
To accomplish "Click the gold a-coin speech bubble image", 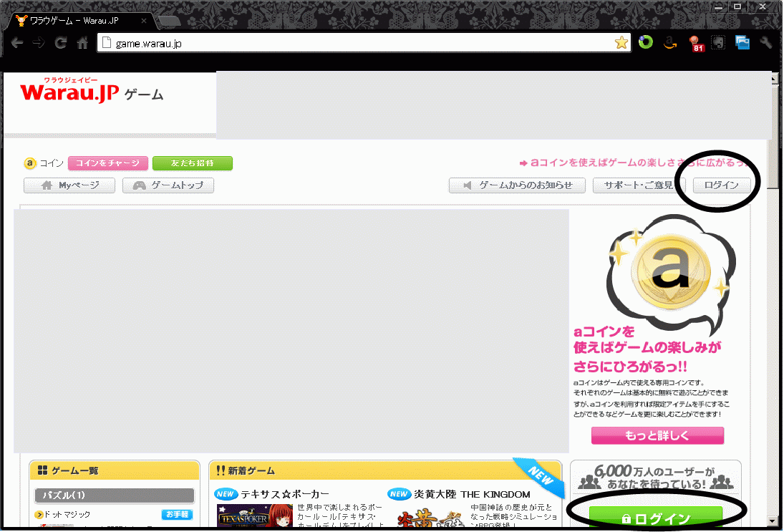I will point(670,275).
